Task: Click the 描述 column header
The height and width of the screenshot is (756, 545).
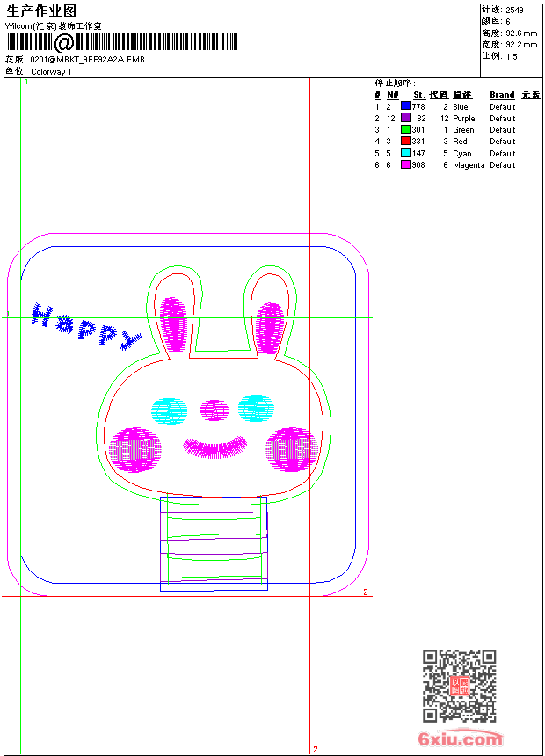Action: pyautogui.click(x=462, y=95)
